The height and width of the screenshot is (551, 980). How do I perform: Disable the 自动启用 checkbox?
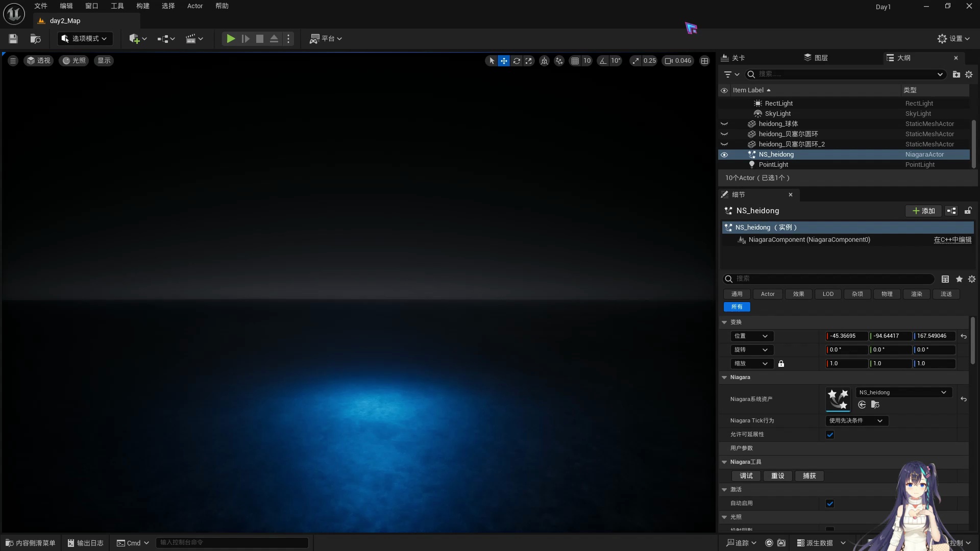[830, 503]
